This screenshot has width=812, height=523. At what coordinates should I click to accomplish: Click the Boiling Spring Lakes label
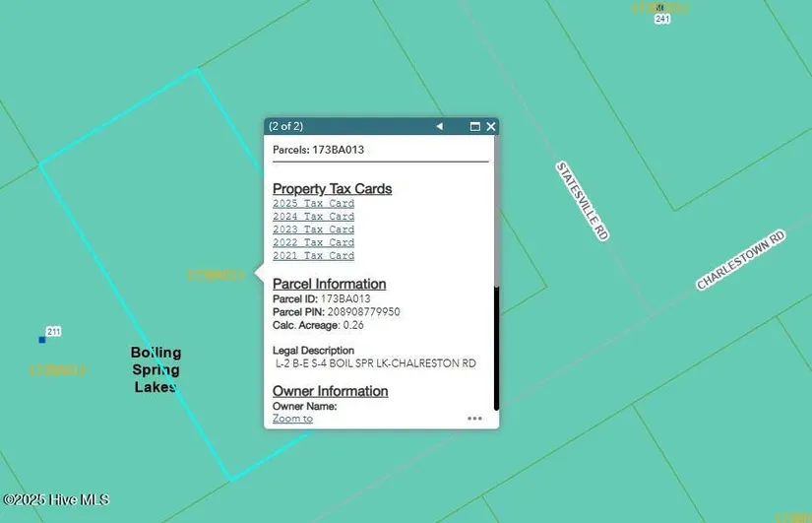156,369
